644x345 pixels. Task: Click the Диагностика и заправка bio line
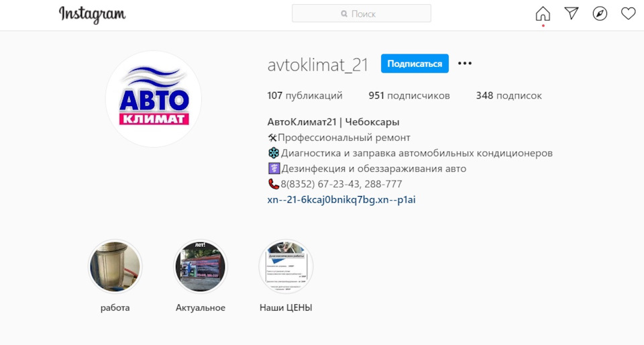(x=410, y=153)
